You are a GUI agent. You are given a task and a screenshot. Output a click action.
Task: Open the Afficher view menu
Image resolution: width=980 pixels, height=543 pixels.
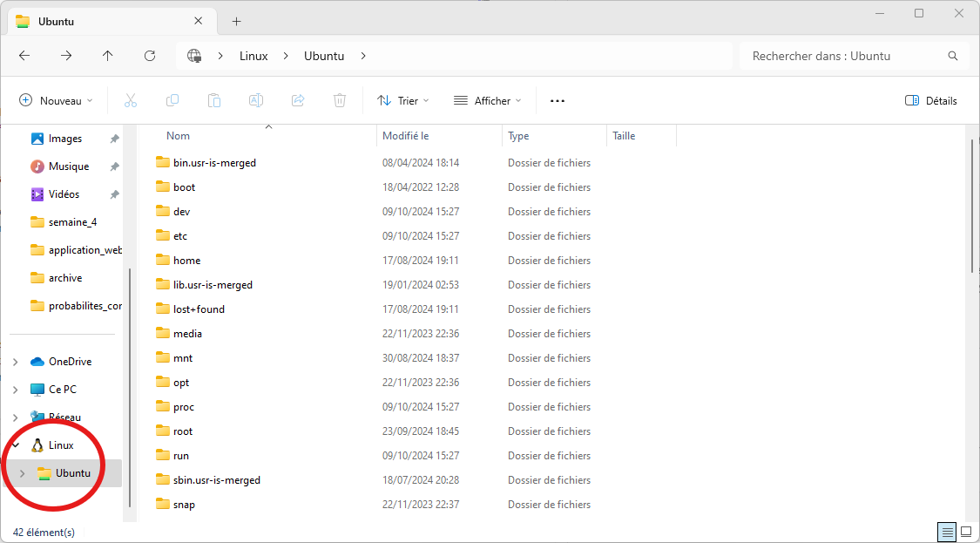(x=488, y=101)
